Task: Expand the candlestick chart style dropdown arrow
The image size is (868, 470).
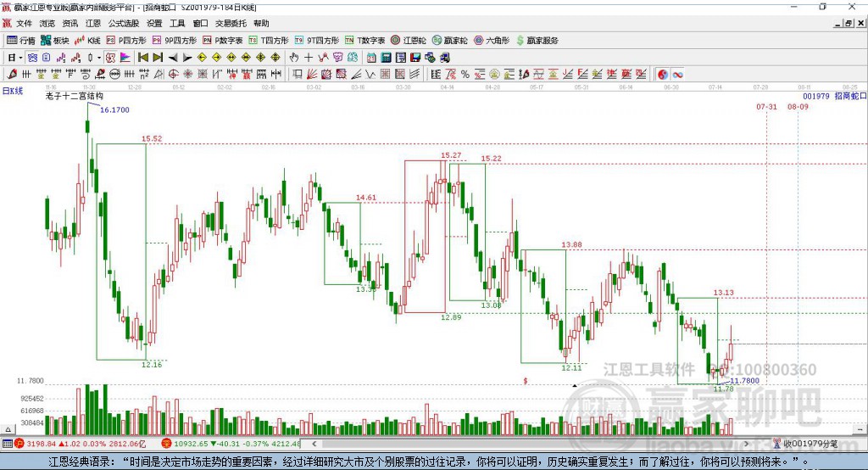Action: [99, 58]
